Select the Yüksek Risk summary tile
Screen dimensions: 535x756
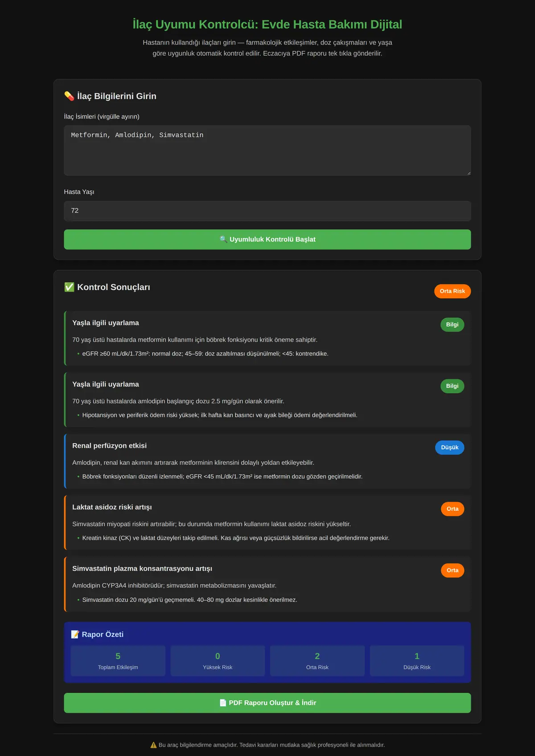218,661
